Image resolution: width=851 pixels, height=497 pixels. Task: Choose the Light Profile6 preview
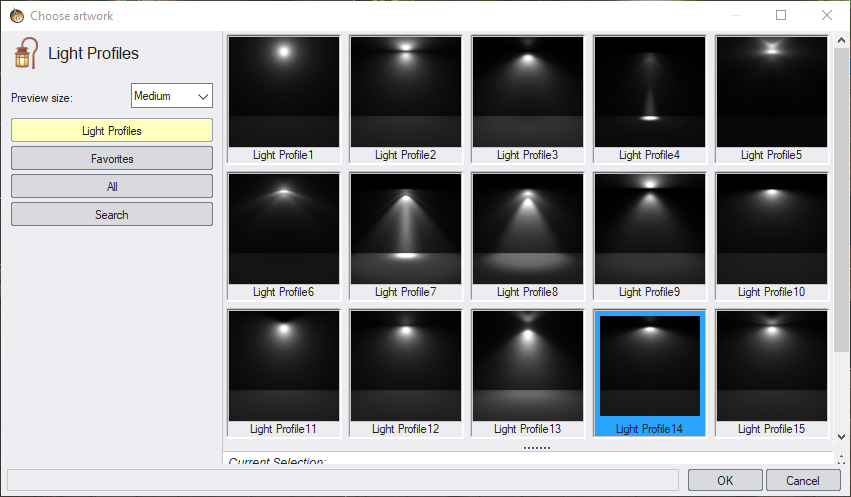tap(283, 228)
